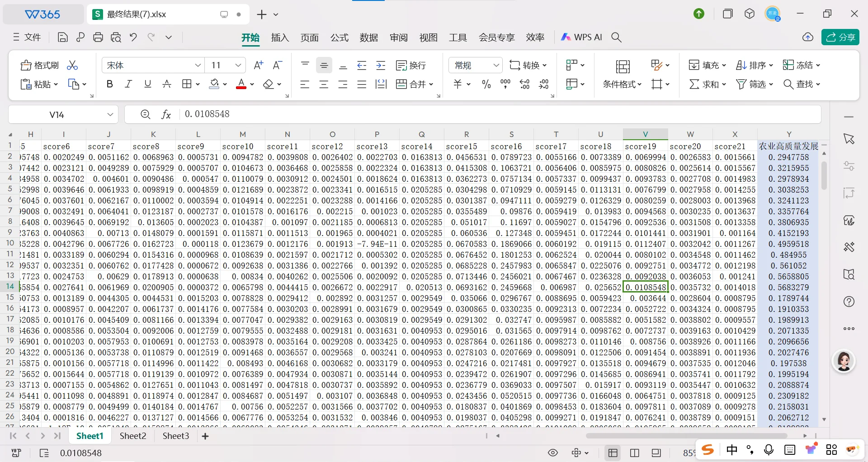Click the Wrap Text (换行) button
This screenshot has width=868, height=462.
click(411, 66)
